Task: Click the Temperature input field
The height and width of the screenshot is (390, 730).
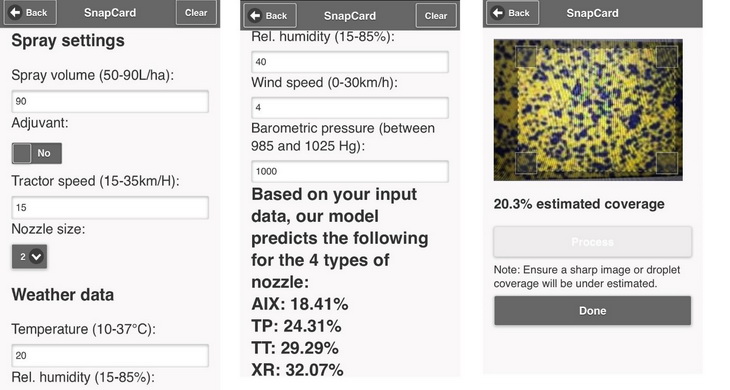Action: pos(110,356)
